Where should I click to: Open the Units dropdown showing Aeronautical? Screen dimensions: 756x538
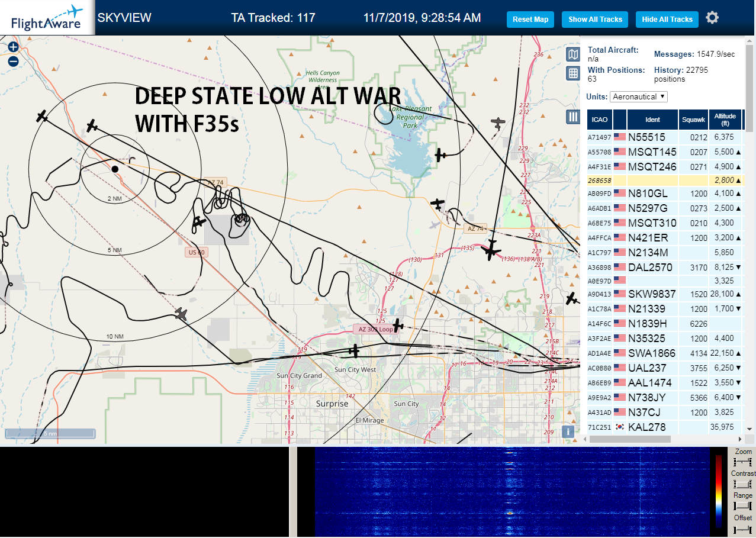(639, 96)
